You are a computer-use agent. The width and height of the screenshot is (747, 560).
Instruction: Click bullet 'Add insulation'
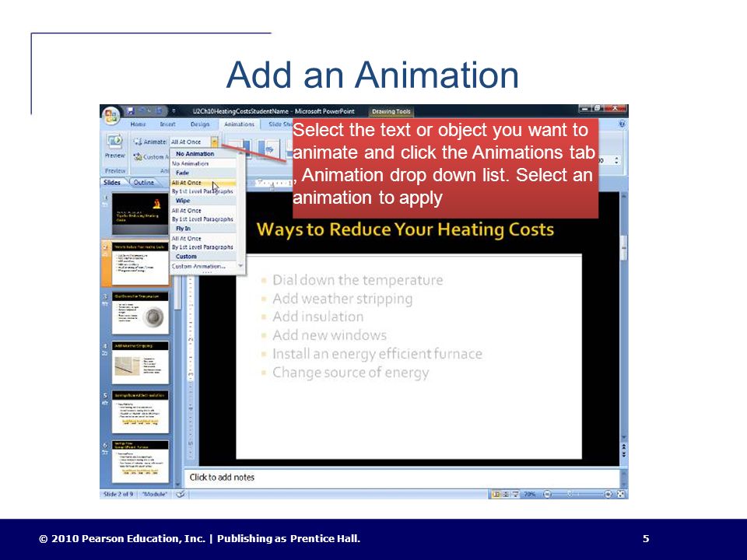[317, 317]
